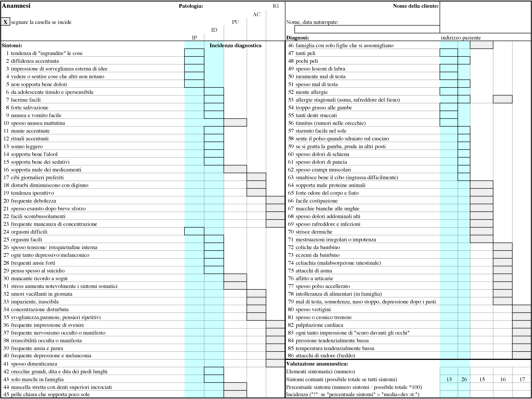Check box for 'tanti peli' row
This screenshot has width=532, height=399.
tap(449, 53)
